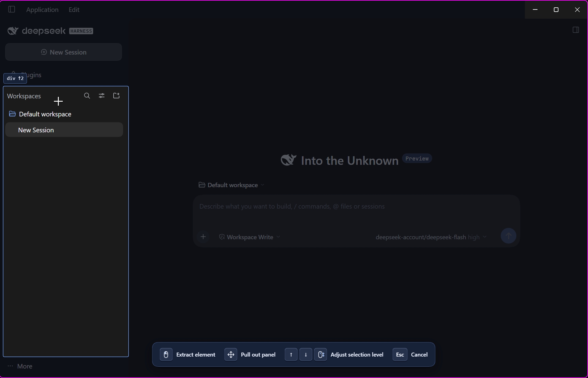Click the Extract element mouse icon
The width and height of the screenshot is (588, 378).
[x=166, y=354]
